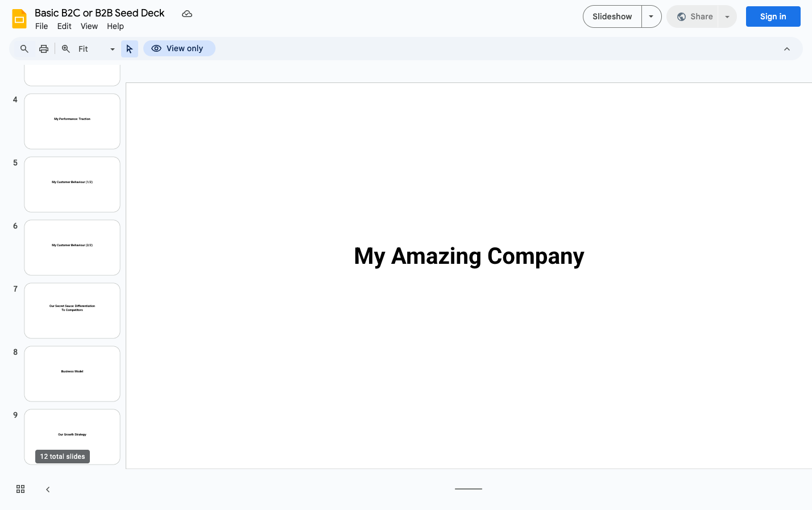Select slide 8 Business Model thumbnail
This screenshot has width=812, height=510.
72,374
